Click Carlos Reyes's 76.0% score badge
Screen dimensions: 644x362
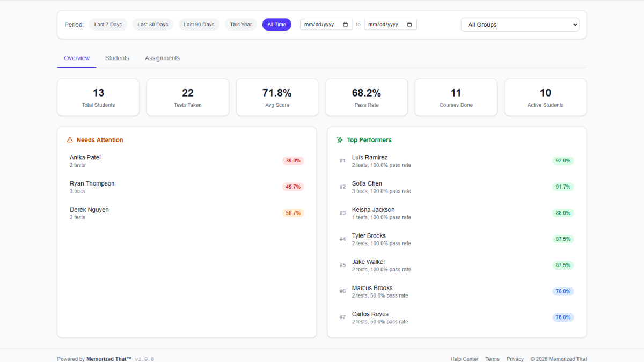pyautogui.click(x=563, y=317)
